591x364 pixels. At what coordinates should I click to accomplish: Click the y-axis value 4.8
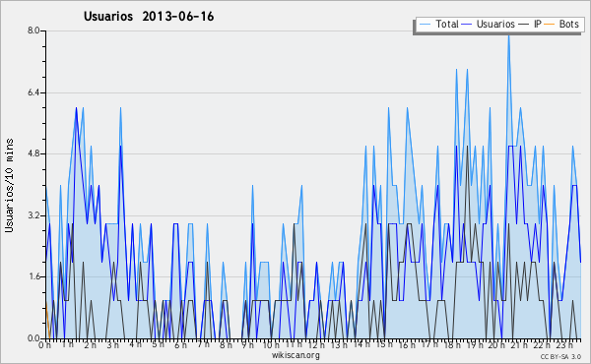33,153
